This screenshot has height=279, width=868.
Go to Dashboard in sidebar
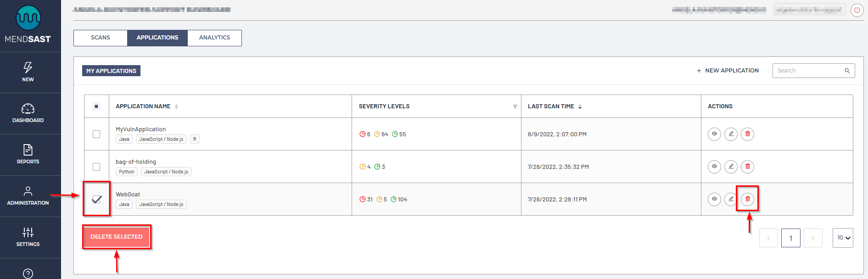28,113
